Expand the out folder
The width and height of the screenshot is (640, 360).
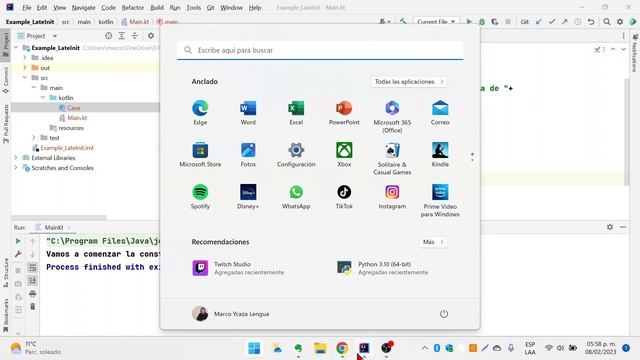25,68
